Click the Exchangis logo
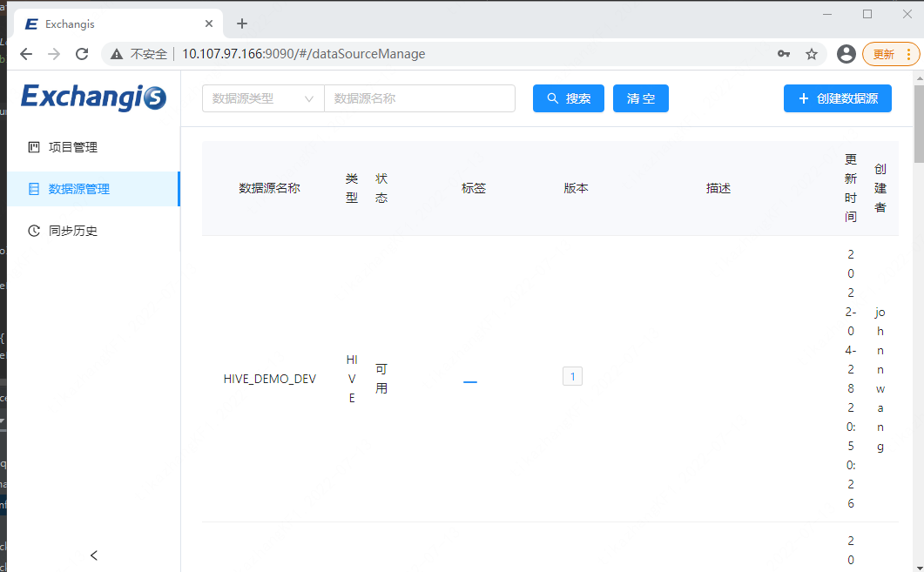This screenshot has width=924, height=572. (92, 98)
